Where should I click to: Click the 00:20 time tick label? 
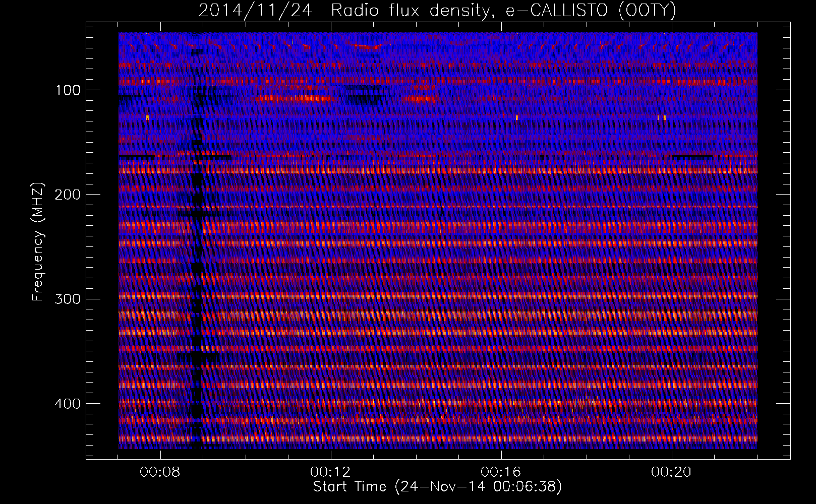click(671, 472)
